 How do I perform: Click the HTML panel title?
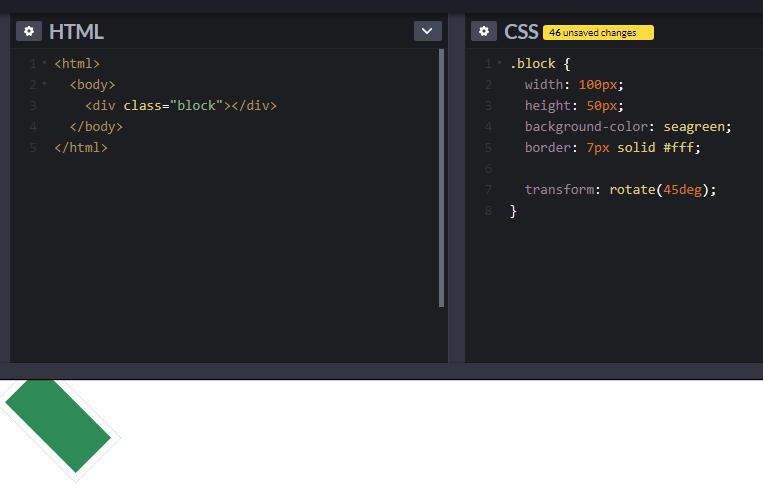click(76, 32)
